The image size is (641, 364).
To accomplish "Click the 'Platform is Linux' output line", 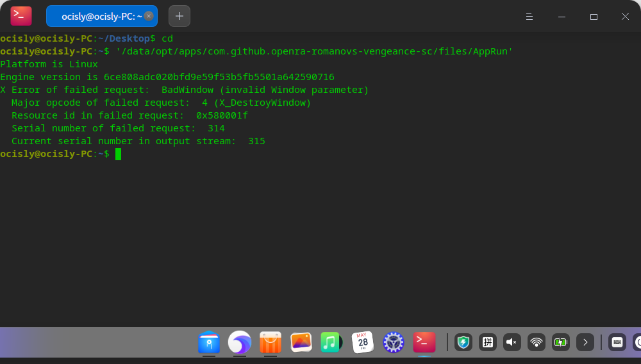I will tap(49, 64).
